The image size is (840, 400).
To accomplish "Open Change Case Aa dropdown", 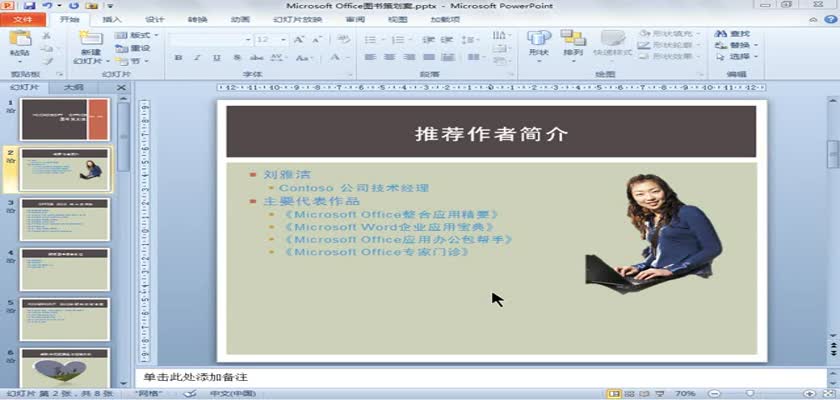I will point(303,57).
